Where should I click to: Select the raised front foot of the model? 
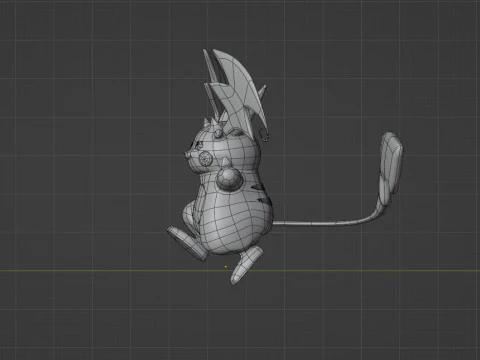click(188, 243)
